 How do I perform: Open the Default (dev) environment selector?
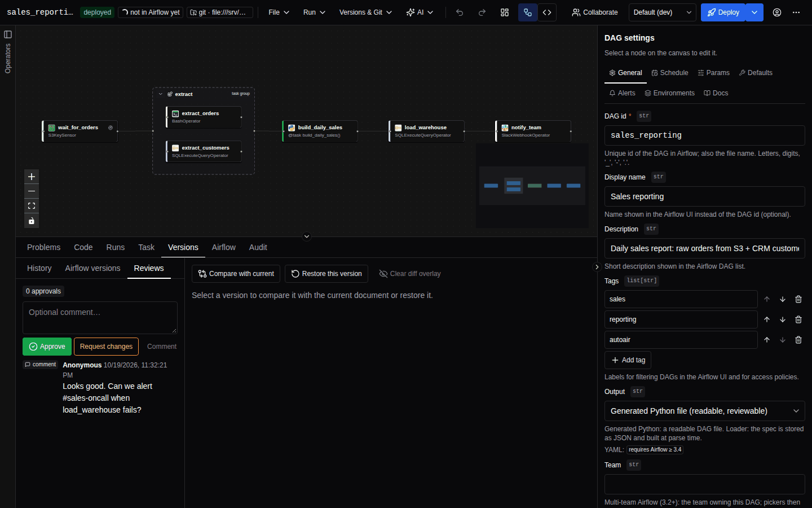pos(663,12)
